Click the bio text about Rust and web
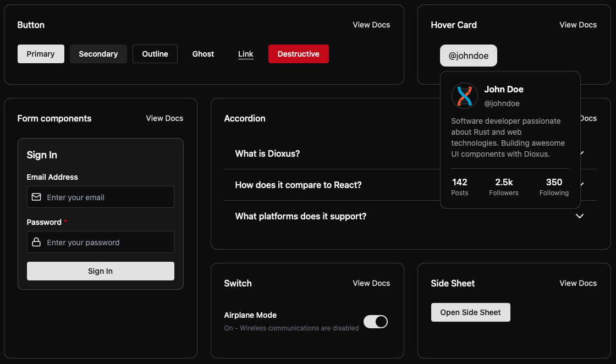Viewport: 616px width, 364px height. point(508,137)
